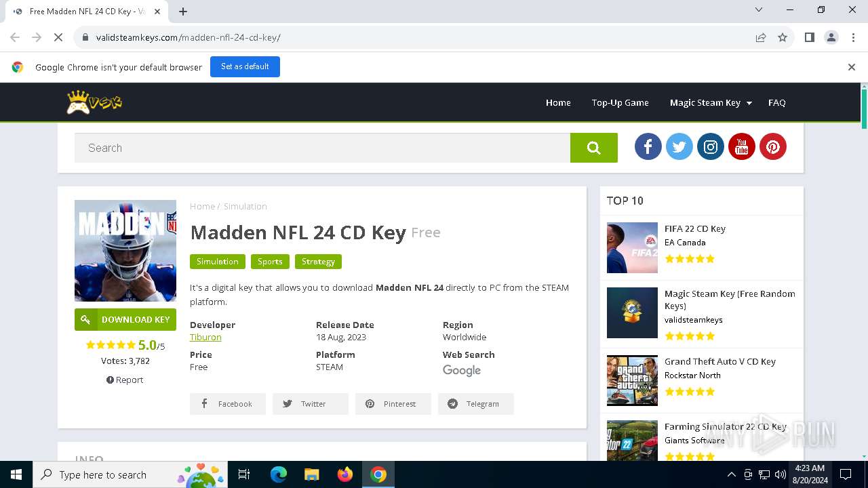Screen dimensions: 868x488
Task: Open the tab search dropdown arrow
Action: point(759,10)
